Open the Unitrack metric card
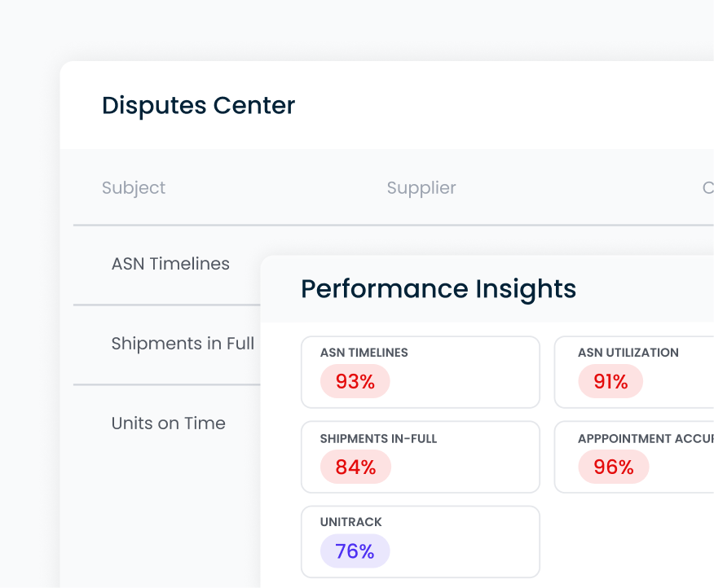Viewport: 714px width, 588px height. [421, 541]
